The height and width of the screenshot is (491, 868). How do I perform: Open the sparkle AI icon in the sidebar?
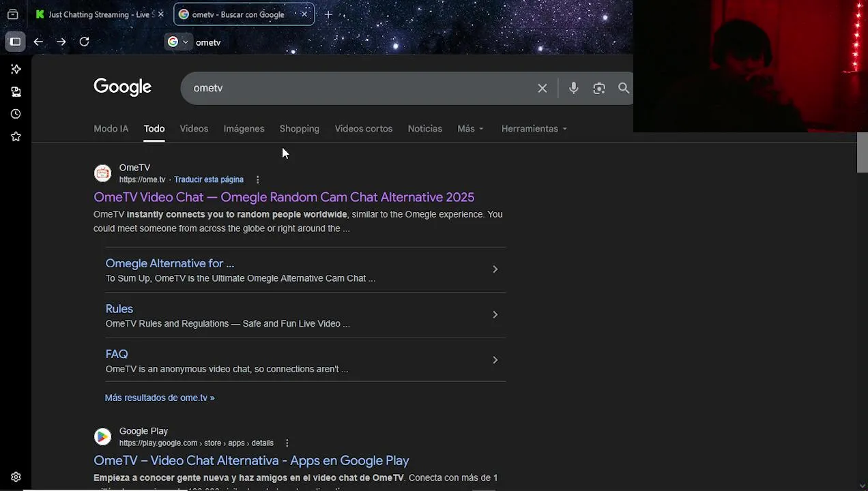pos(16,69)
